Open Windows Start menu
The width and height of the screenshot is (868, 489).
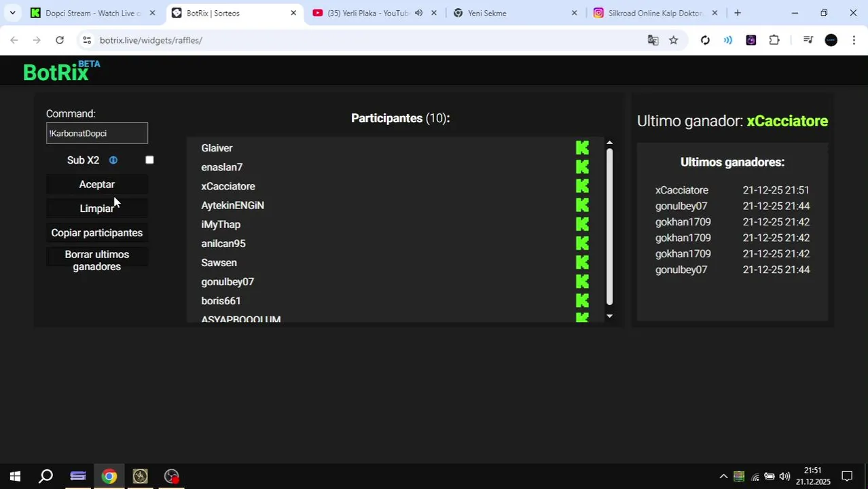coord(15,476)
